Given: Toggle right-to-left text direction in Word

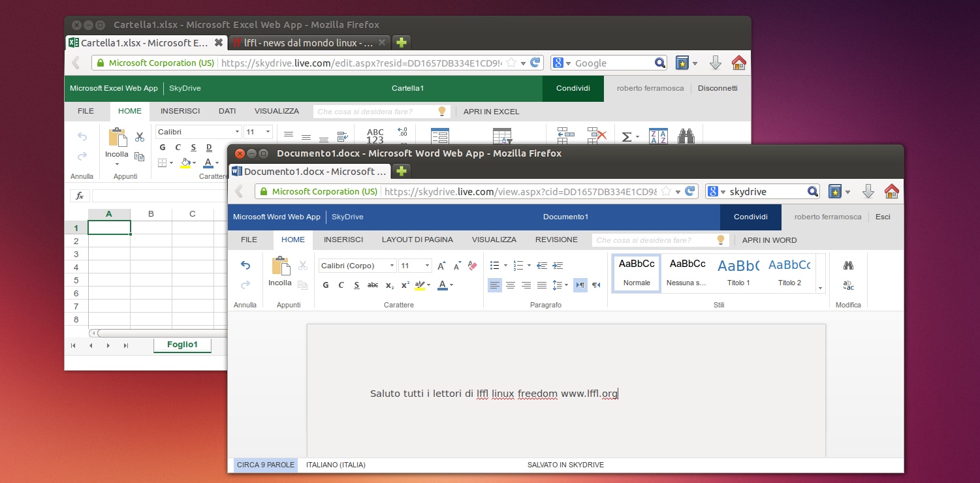Looking at the screenshot, I should coord(595,285).
